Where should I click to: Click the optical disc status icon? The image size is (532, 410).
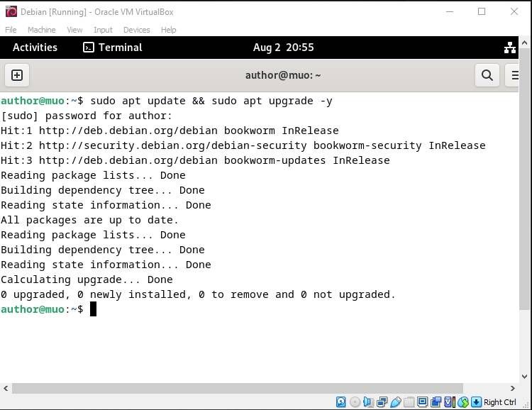click(355, 402)
